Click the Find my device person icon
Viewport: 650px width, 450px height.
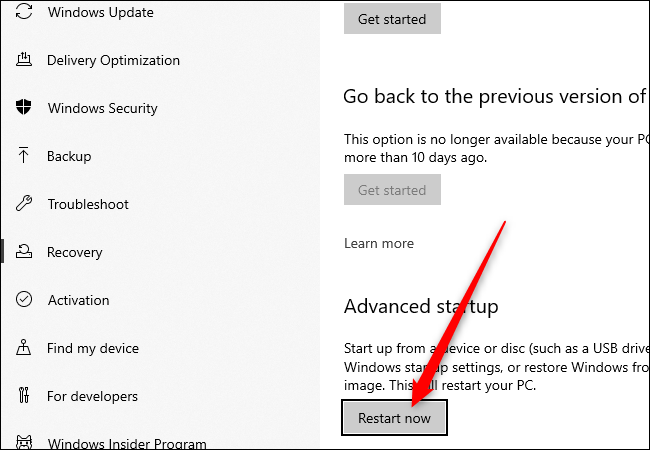(23, 348)
